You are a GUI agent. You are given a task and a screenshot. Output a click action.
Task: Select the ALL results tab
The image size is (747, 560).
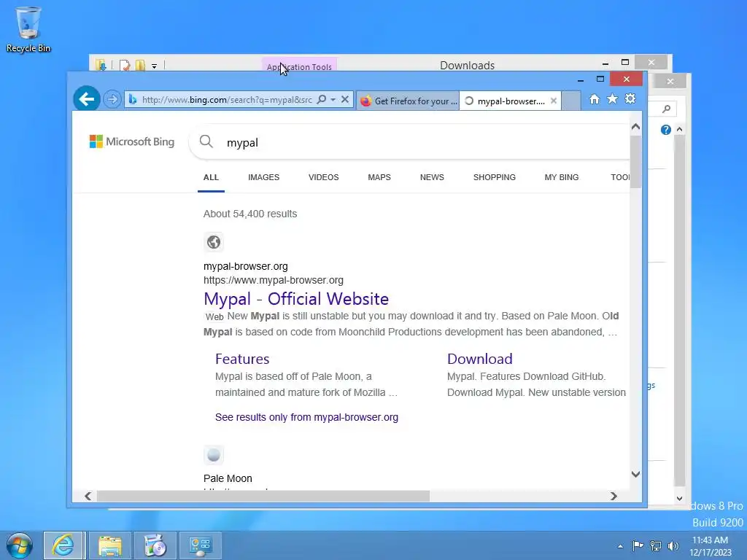point(211,177)
